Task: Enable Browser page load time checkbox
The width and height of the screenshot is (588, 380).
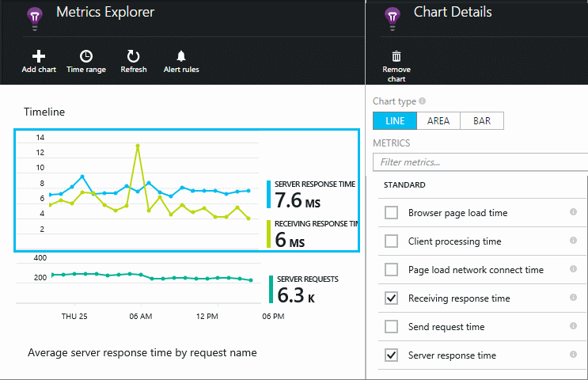Action: (x=392, y=213)
